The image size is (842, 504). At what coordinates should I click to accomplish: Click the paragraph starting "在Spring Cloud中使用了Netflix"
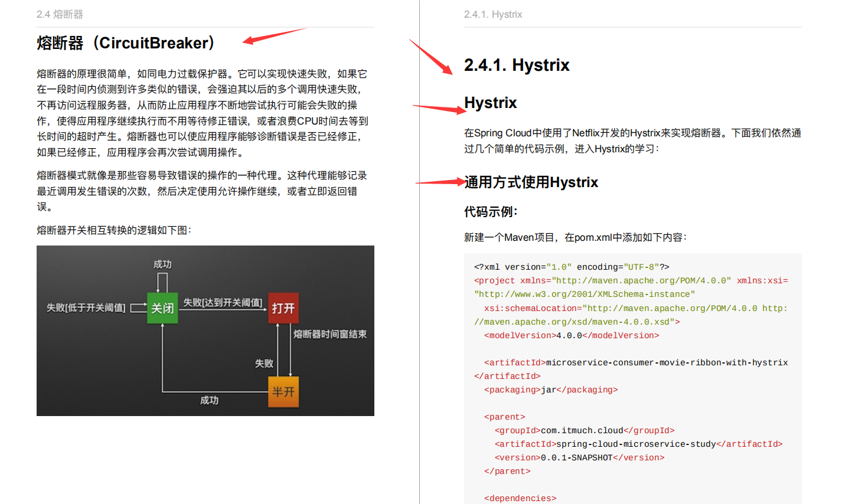pos(632,140)
